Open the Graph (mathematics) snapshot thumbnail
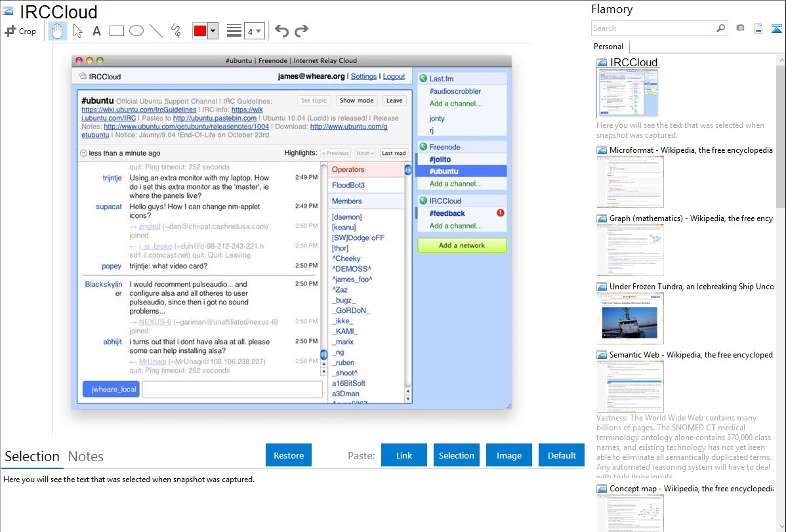The image size is (786, 532). [630, 250]
